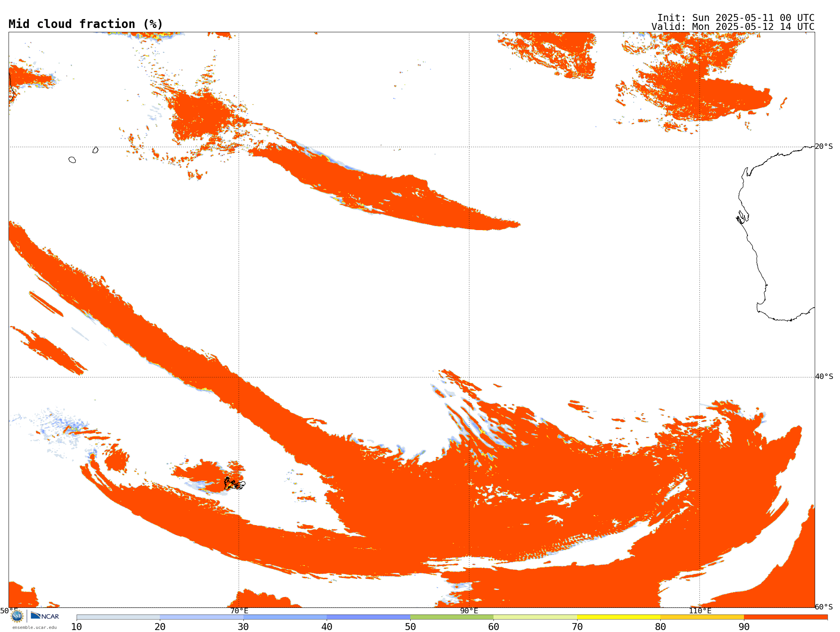Click the 20–30 pale blue colorbar segment
840x632 pixels.
point(201,617)
